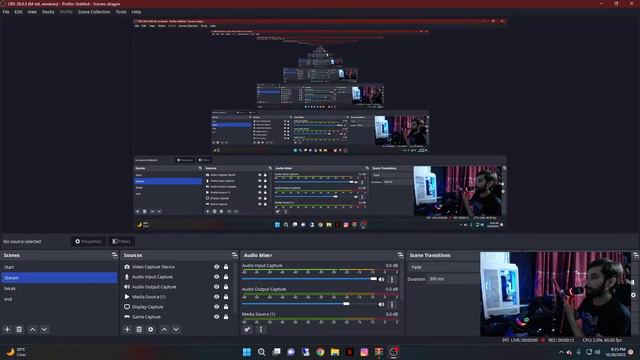
Task: Select the Game Capture source row
Action: point(178,317)
